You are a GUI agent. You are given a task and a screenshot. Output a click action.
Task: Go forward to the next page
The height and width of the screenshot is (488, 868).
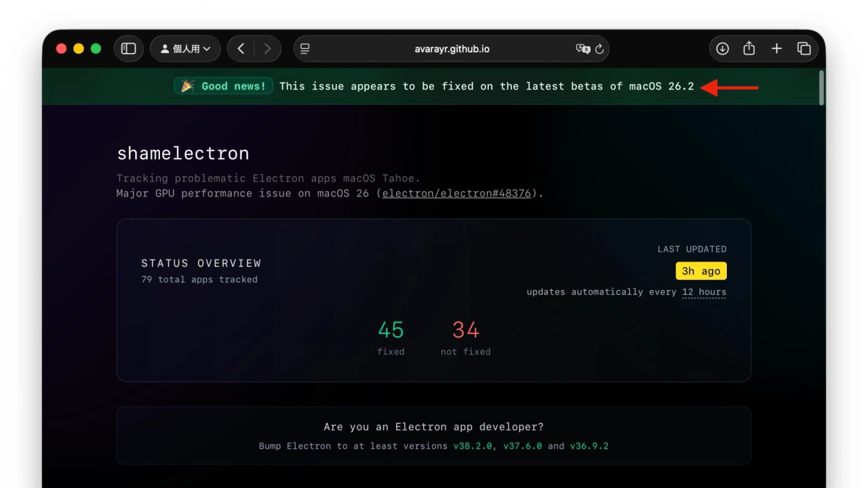pyautogui.click(x=267, y=49)
